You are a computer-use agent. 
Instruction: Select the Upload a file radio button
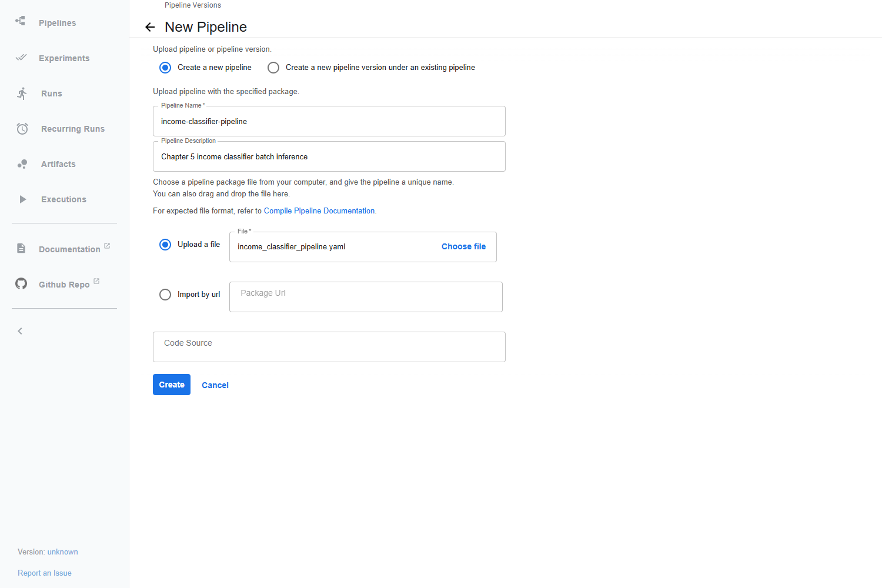pyautogui.click(x=165, y=245)
